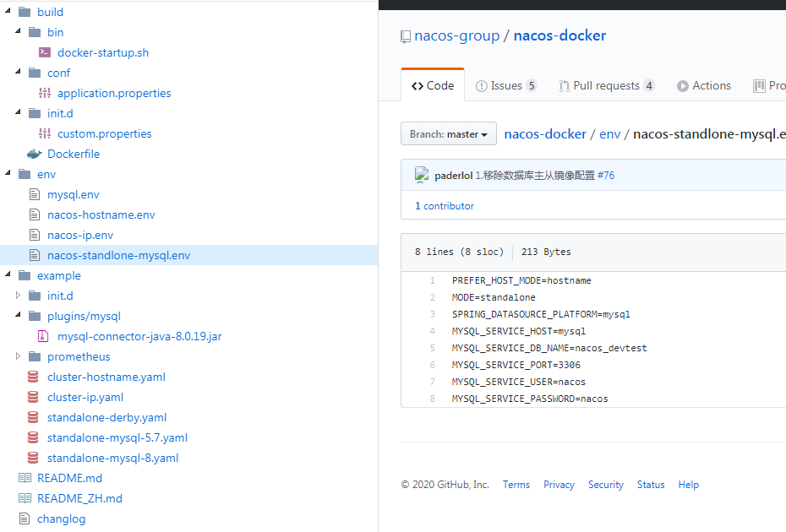The width and height of the screenshot is (786, 532).
Task: Click the custom.properties settings file icon
Action: (45, 133)
